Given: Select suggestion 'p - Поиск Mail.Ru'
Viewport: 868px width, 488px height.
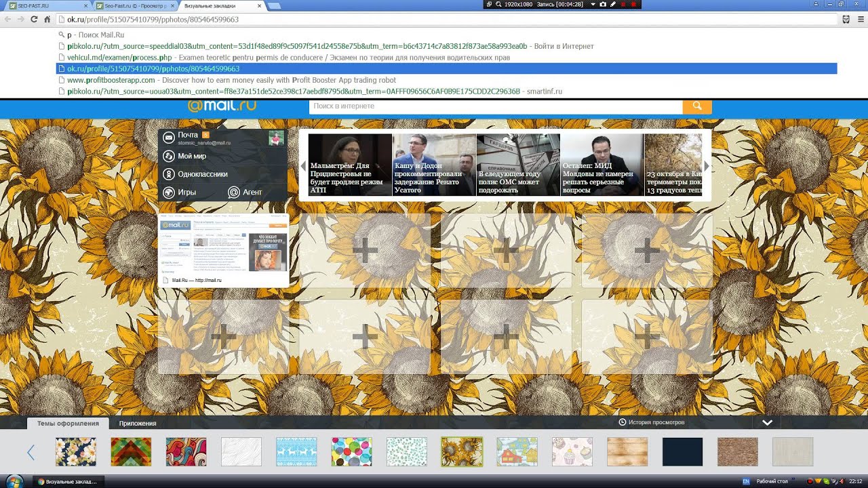Looking at the screenshot, I should point(446,35).
